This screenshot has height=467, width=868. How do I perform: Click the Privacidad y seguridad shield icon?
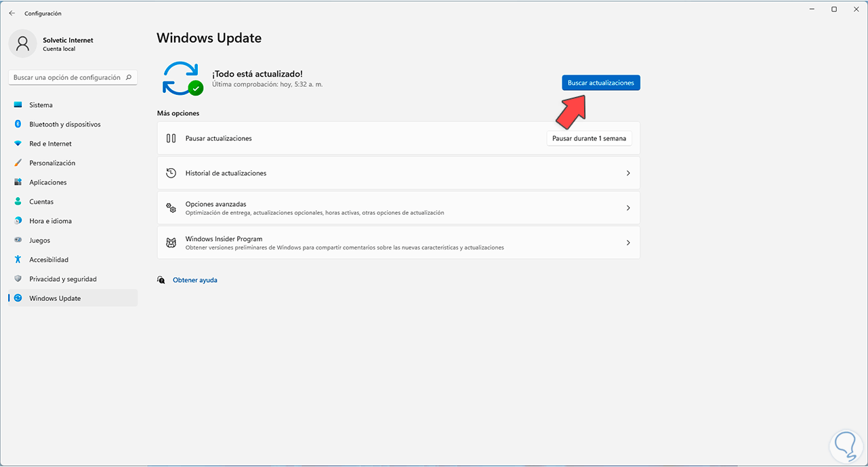point(18,279)
